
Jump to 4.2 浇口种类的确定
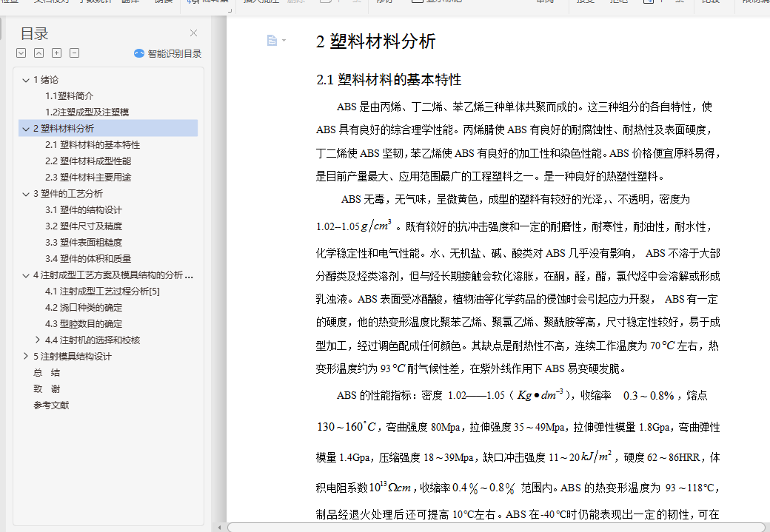point(84,308)
